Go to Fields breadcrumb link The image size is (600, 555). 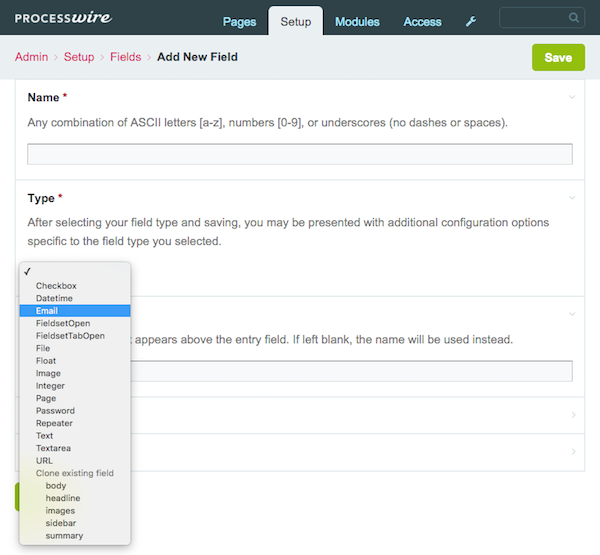click(126, 57)
